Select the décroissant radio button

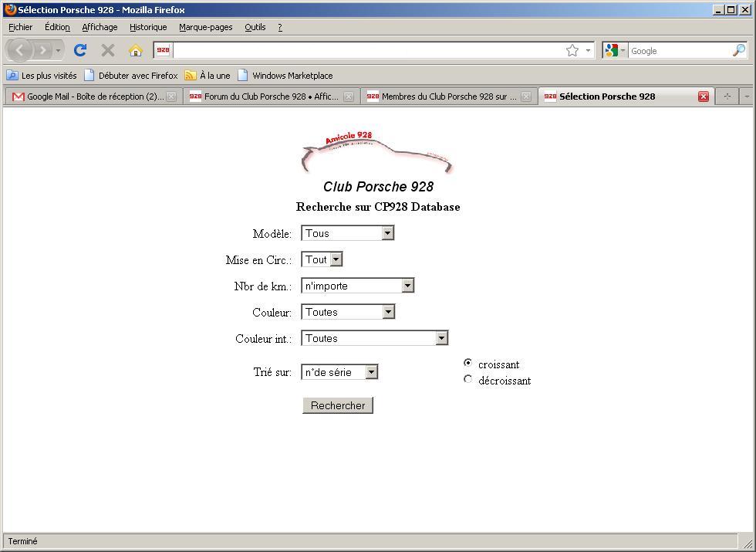click(467, 379)
